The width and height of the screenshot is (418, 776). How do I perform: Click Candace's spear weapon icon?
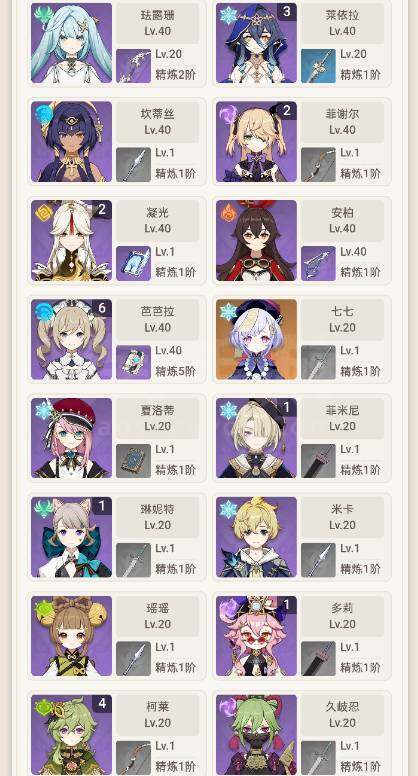tap(134, 165)
